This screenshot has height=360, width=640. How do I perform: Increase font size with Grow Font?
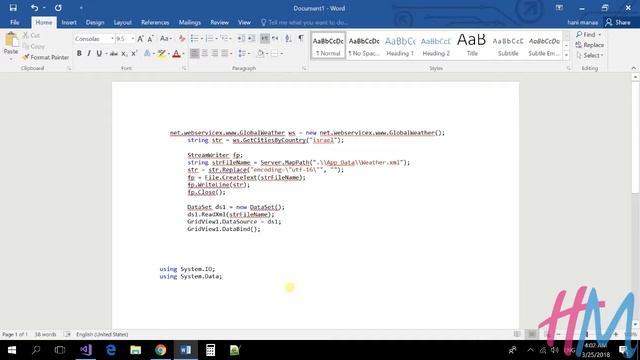(x=140, y=39)
